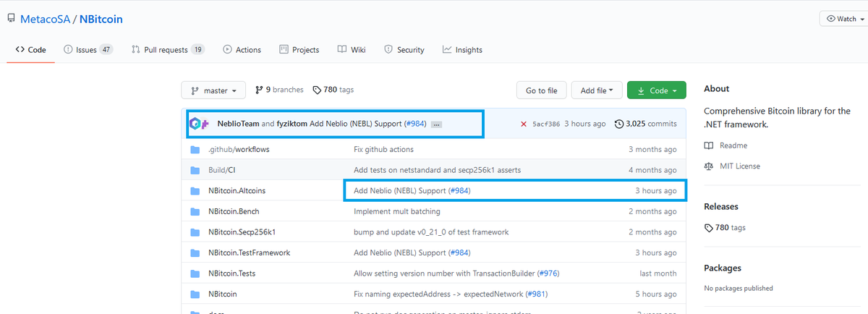Switch to Pull requests tab
This screenshot has width=868, height=314.
tap(168, 50)
